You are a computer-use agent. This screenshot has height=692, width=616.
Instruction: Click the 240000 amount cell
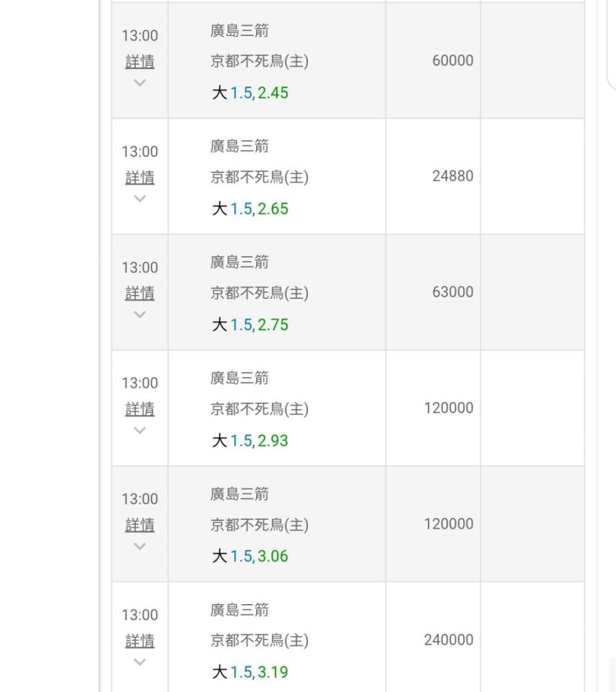449,640
